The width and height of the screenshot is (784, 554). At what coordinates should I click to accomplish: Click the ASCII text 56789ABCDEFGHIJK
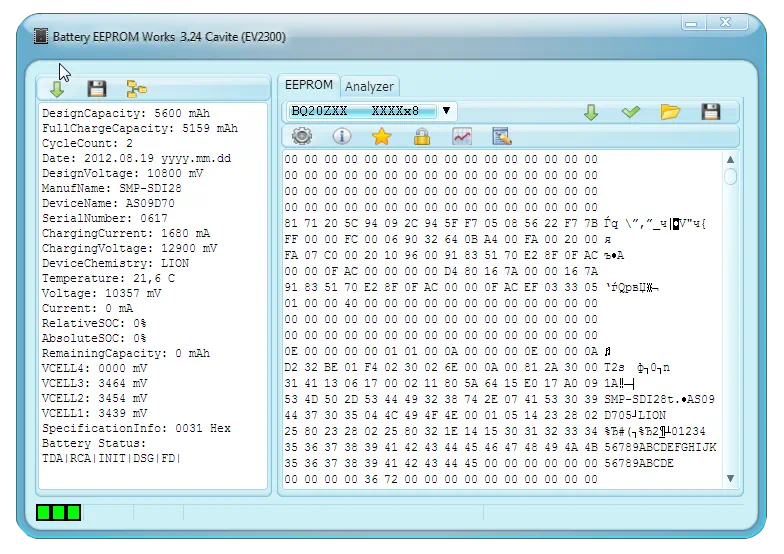(x=660, y=447)
